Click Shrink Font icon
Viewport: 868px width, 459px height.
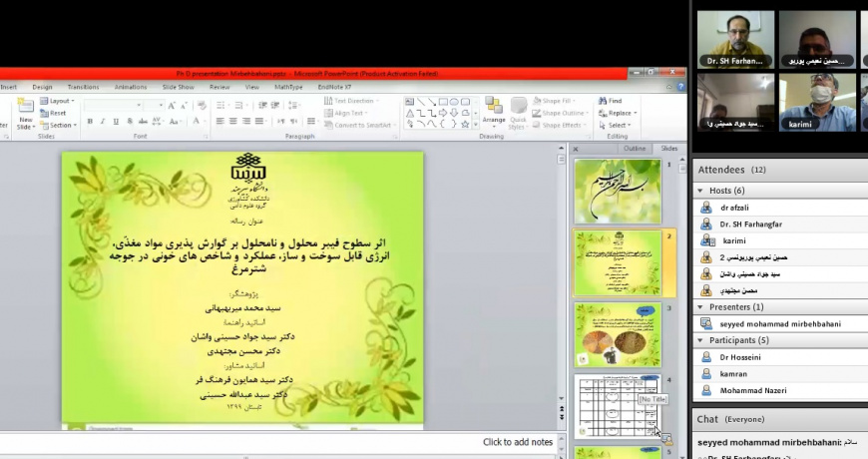click(x=184, y=105)
